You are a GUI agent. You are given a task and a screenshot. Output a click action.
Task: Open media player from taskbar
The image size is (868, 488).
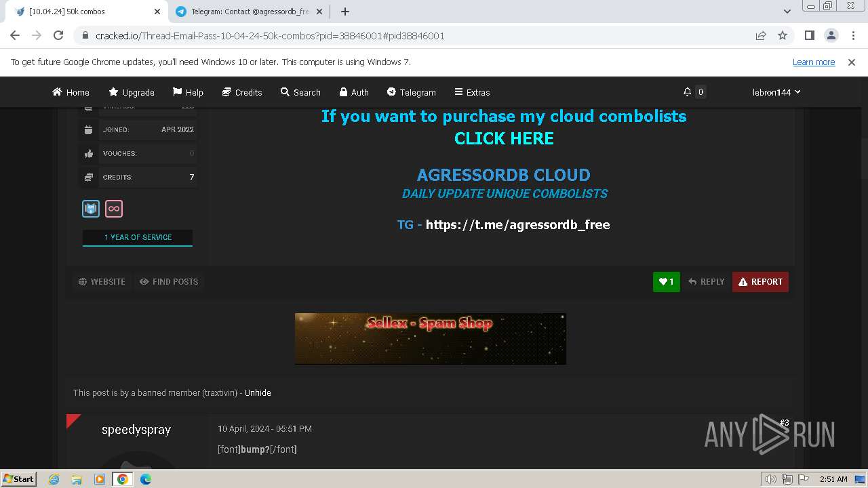click(x=100, y=479)
